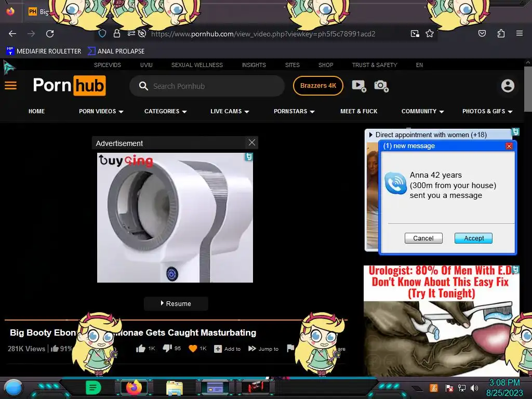
Task: Open the Start orb on the taskbar
Action: (14, 389)
